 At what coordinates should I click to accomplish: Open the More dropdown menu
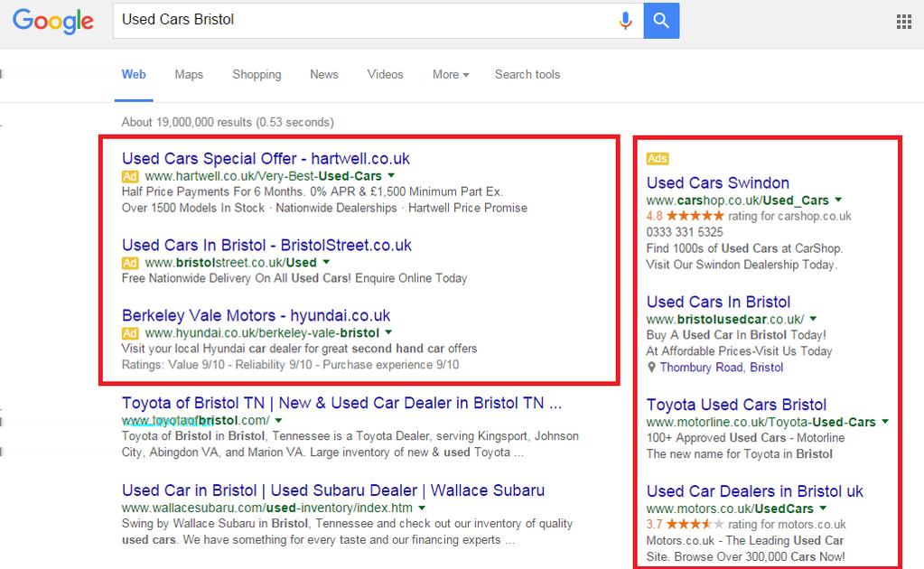click(x=451, y=75)
